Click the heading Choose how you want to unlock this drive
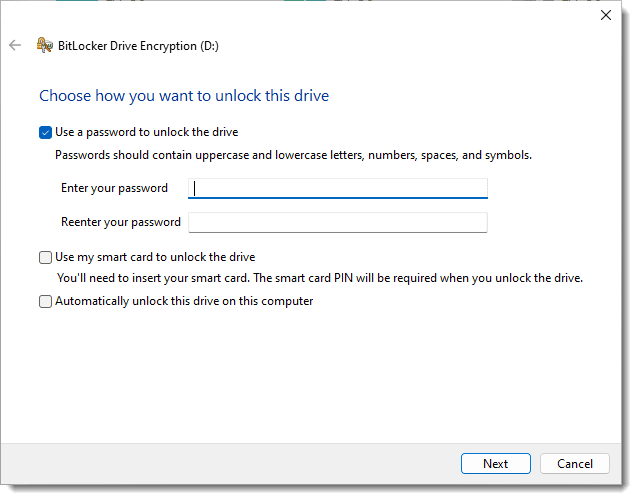The height and width of the screenshot is (500, 637). click(x=184, y=96)
